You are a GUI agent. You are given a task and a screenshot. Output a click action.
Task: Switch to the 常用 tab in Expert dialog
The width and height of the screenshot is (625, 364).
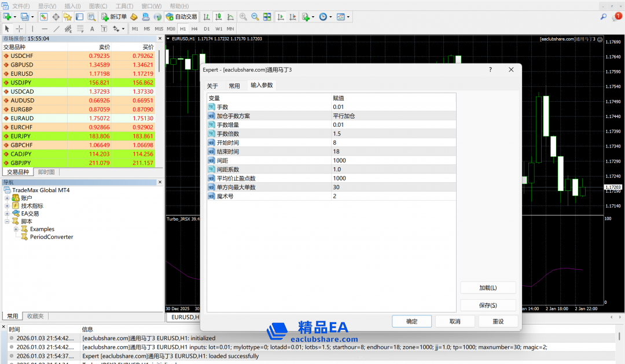click(x=234, y=86)
